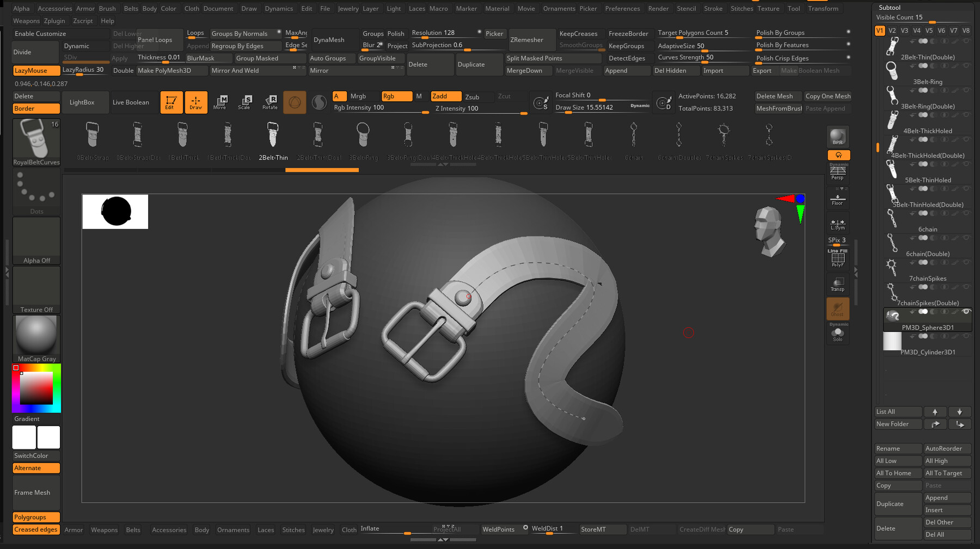
Task: Click paint brush icon on PM3D_Sphere3D1 row
Action: point(955,312)
